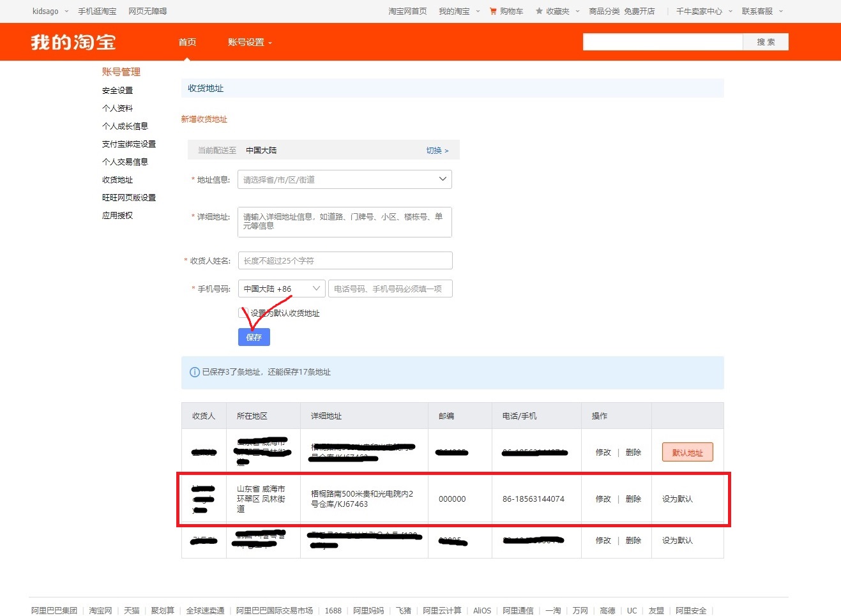Click 天猫 footer link

[x=132, y=611]
